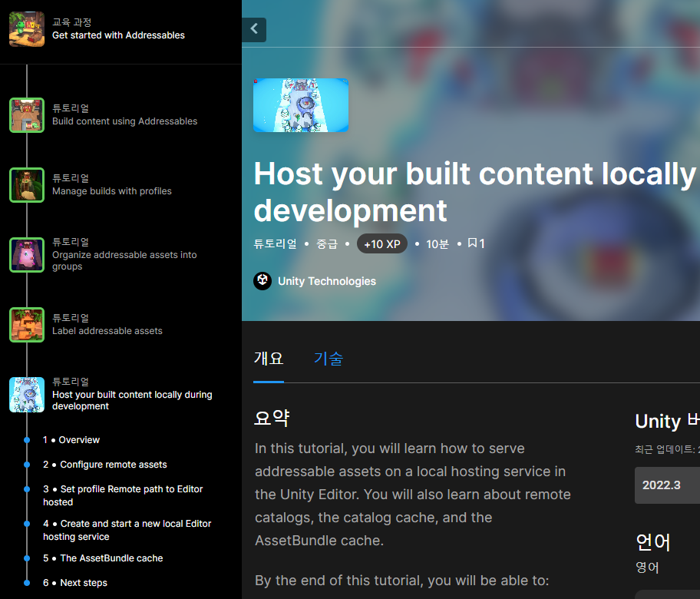Image resolution: width=700 pixels, height=599 pixels.
Task: Open Build content using Addressables thumbnail
Action: pyautogui.click(x=27, y=115)
